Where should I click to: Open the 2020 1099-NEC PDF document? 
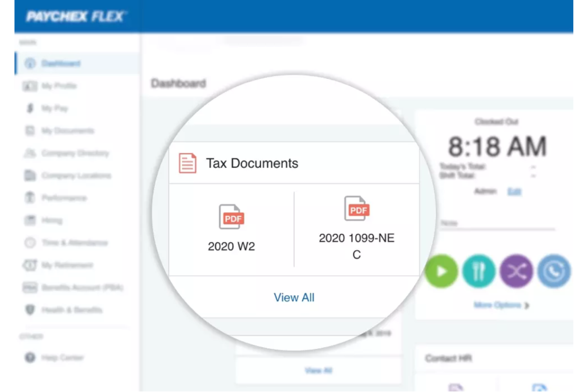point(356,209)
